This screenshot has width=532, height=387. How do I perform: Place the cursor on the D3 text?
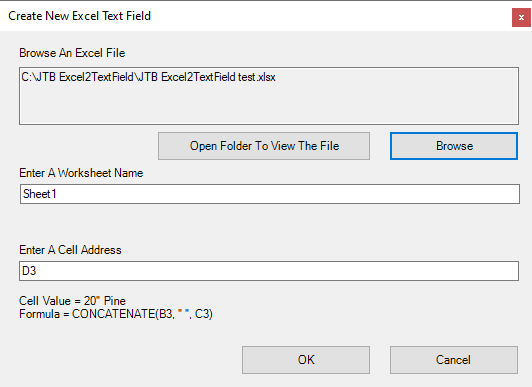29,271
